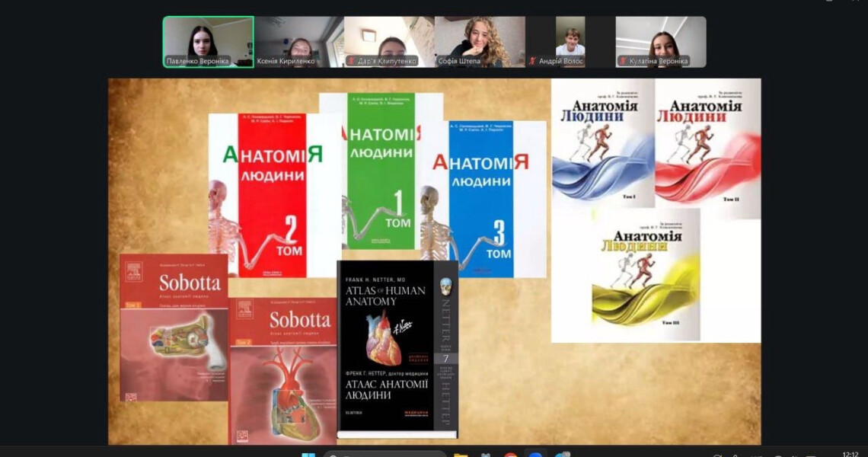Click the Sobotta Том 1 atlas cover
868x457 pixels.
click(174, 328)
